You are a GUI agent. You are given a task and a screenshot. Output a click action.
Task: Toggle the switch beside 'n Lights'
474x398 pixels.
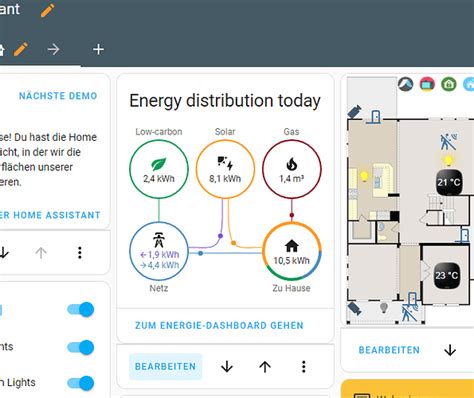[81, 383]
